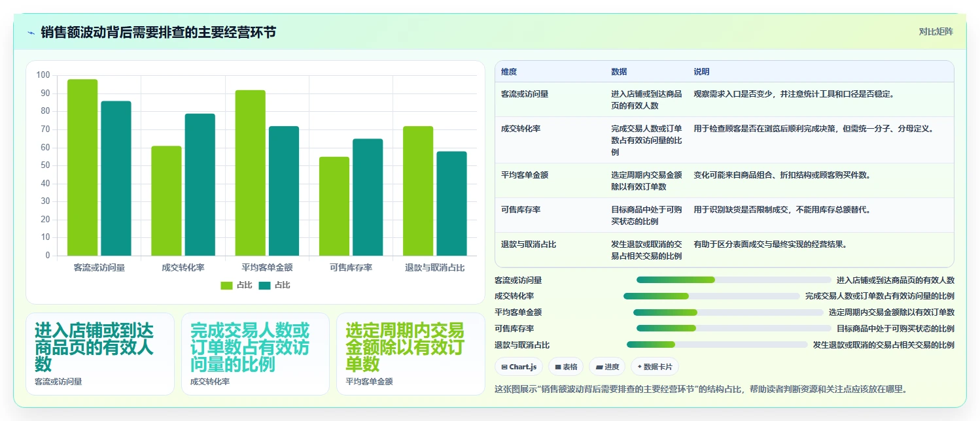Screen dimensions: 980x421
Task: Toggle the teal 占比 legend swatch
Action: click(265, 286)
